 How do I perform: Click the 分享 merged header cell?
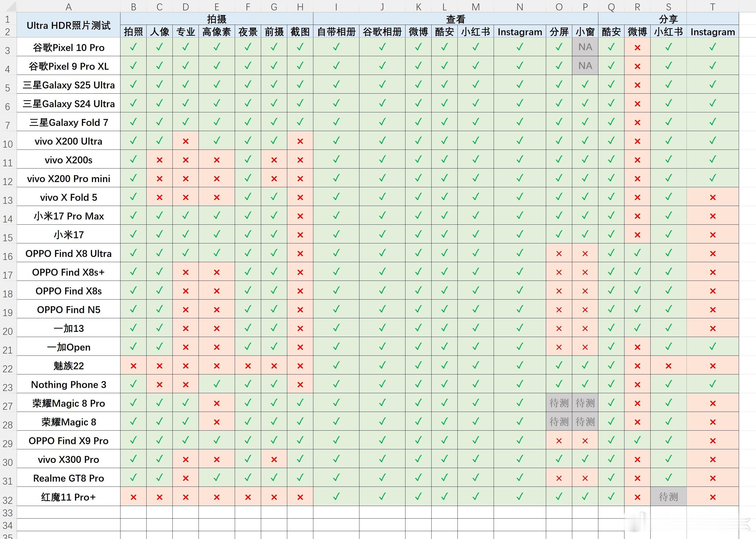click(668, 19)
